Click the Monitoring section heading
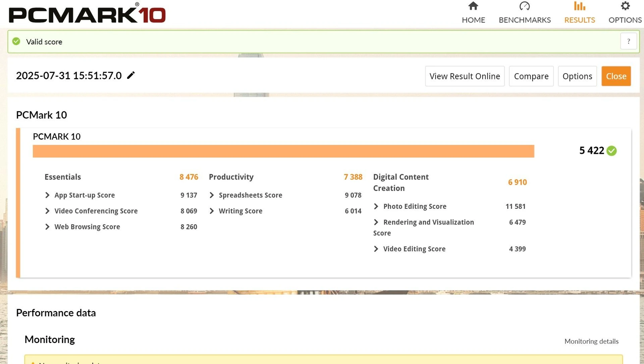The height and width of the screenshot is (364, 644). [50, 340]
